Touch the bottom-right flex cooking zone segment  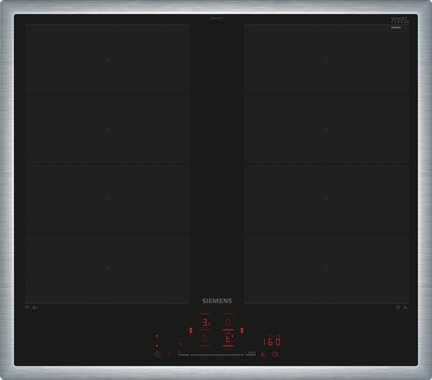[x=327, y=268]
